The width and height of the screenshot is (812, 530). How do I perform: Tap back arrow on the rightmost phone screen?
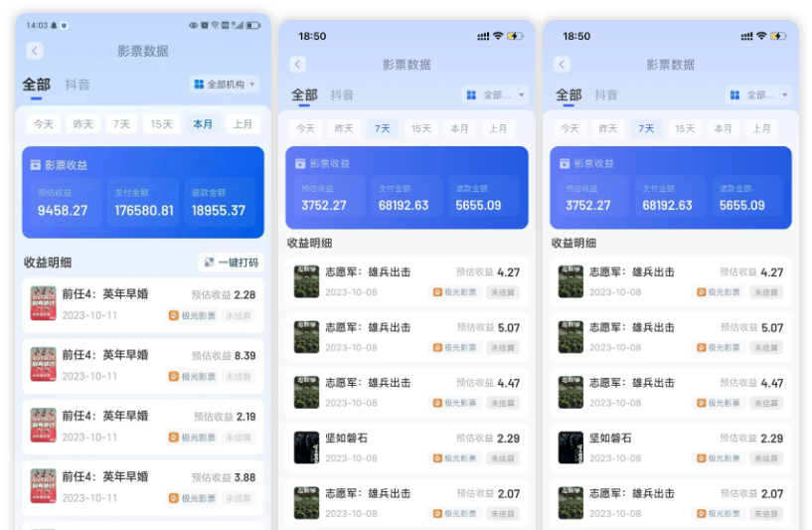(563, 65)
